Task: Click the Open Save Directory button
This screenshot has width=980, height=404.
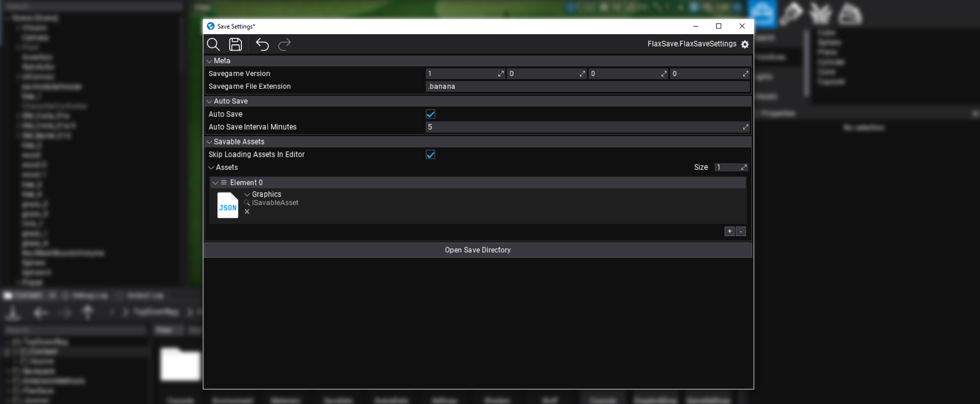Action: (x=478, y=250)
